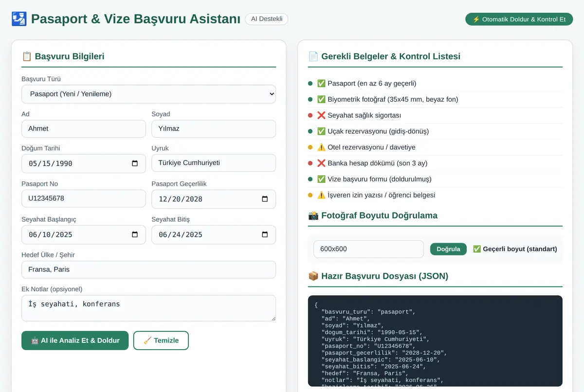Screen dimensions: 584x392
Task: Click the green check on Pasaport item
Action: [x=321, y=84]
